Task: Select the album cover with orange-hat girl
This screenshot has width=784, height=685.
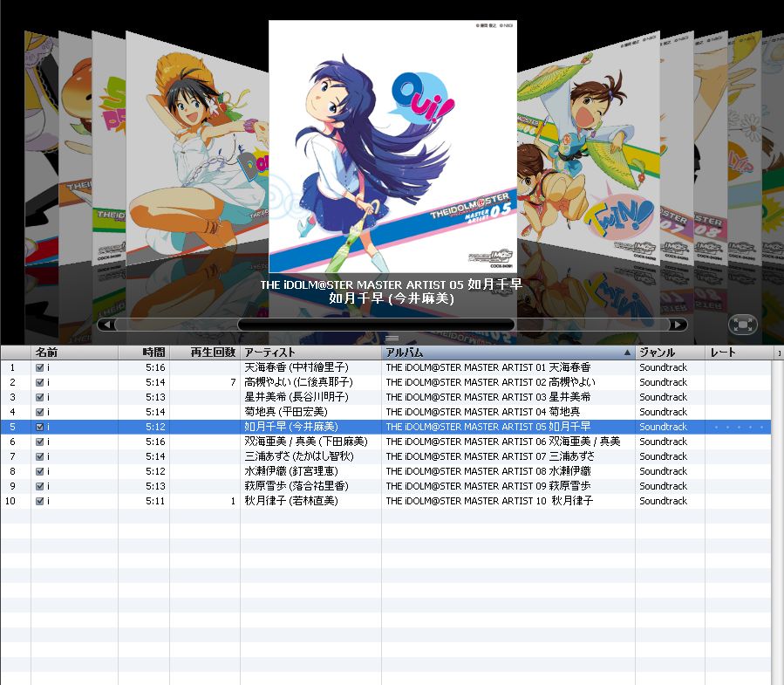Action: click(x=197, y=148)
